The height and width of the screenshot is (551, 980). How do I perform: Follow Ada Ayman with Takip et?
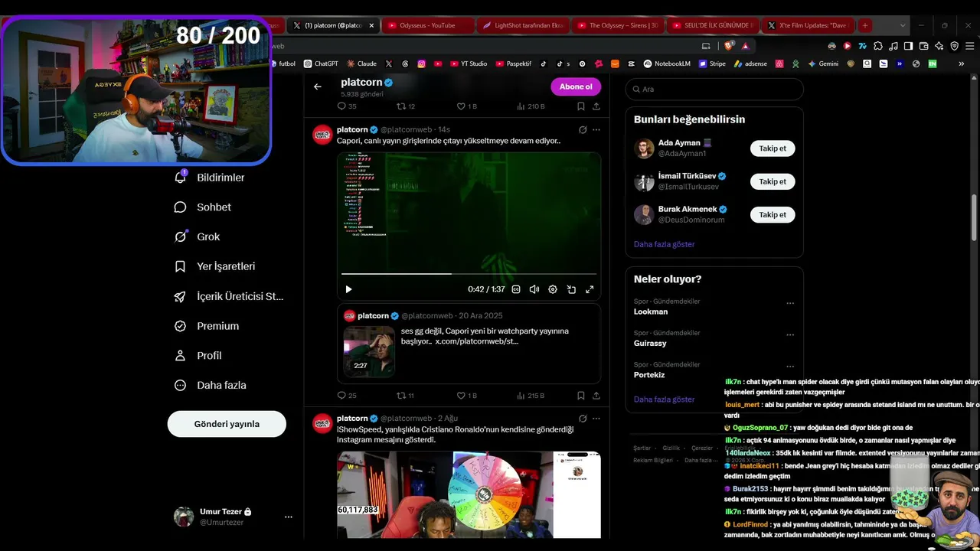[773, 148]
